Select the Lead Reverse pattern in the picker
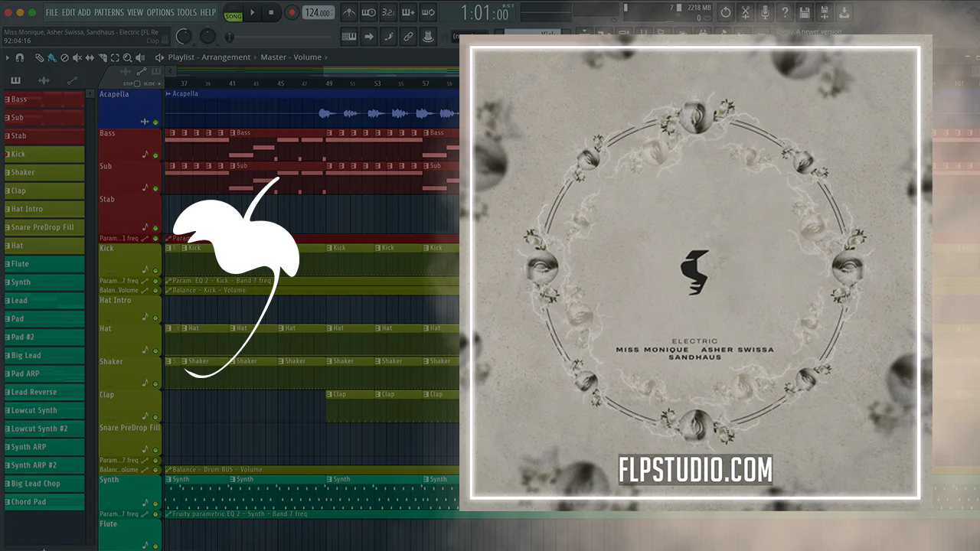Screen dimensions: 980x551 [x=44, y=392]
